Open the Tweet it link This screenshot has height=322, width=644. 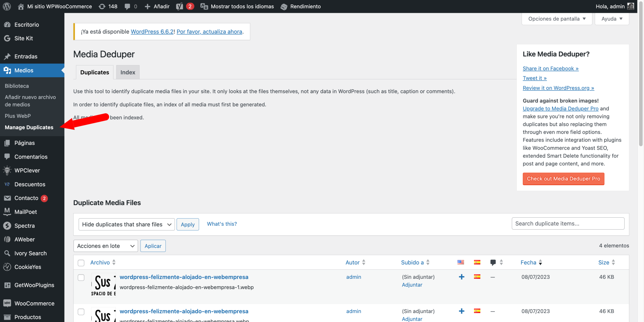535,78
